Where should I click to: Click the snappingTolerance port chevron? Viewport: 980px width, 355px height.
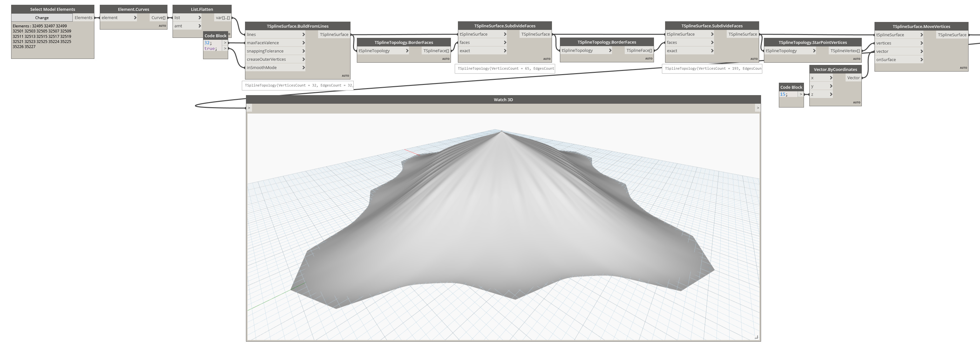pyautogui.click(x=303, y=51)
